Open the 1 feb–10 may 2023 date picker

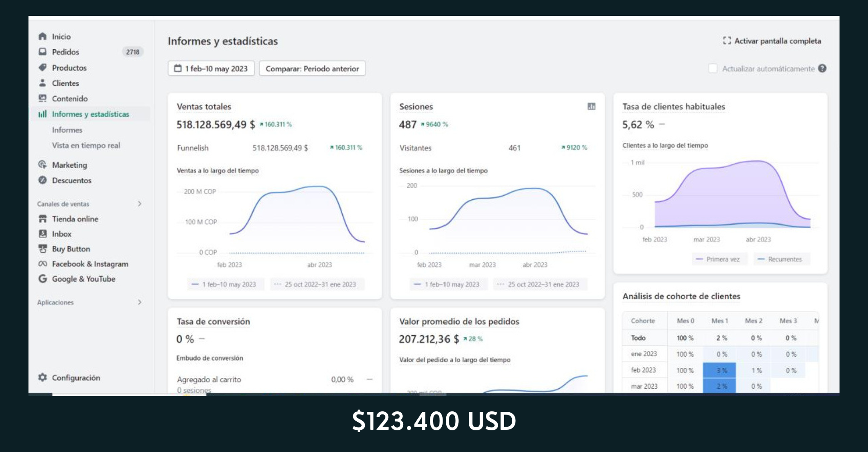tap(211, 68)
